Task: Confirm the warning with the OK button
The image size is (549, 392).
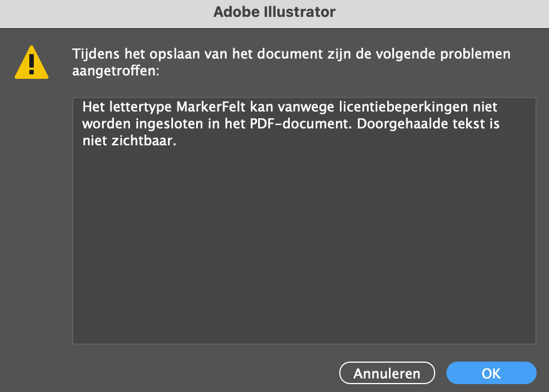Action: tap(491, 373)
